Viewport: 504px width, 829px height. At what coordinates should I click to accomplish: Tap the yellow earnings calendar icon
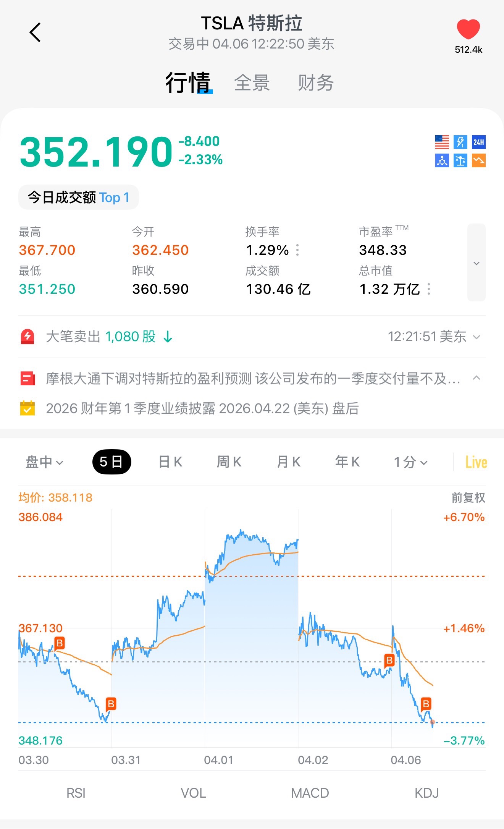(x=27, y=408)
